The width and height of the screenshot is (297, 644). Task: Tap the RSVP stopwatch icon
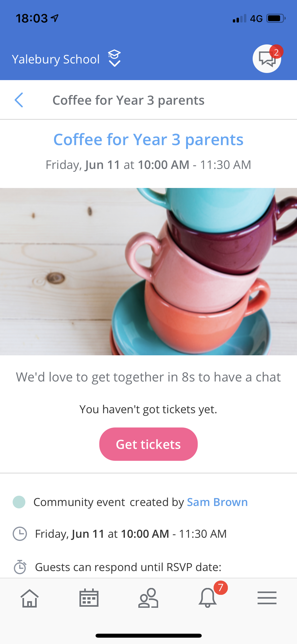[20, 567]
